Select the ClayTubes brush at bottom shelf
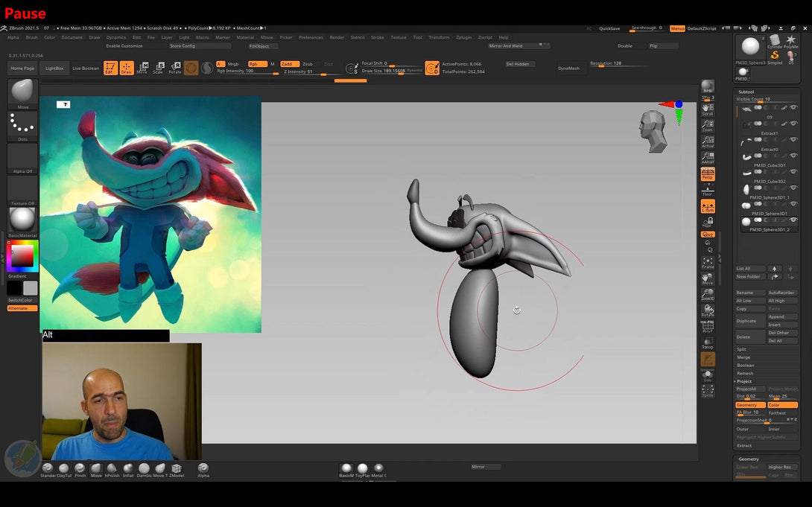This screenshot has width=812, height=507. (x=64, y=471)
